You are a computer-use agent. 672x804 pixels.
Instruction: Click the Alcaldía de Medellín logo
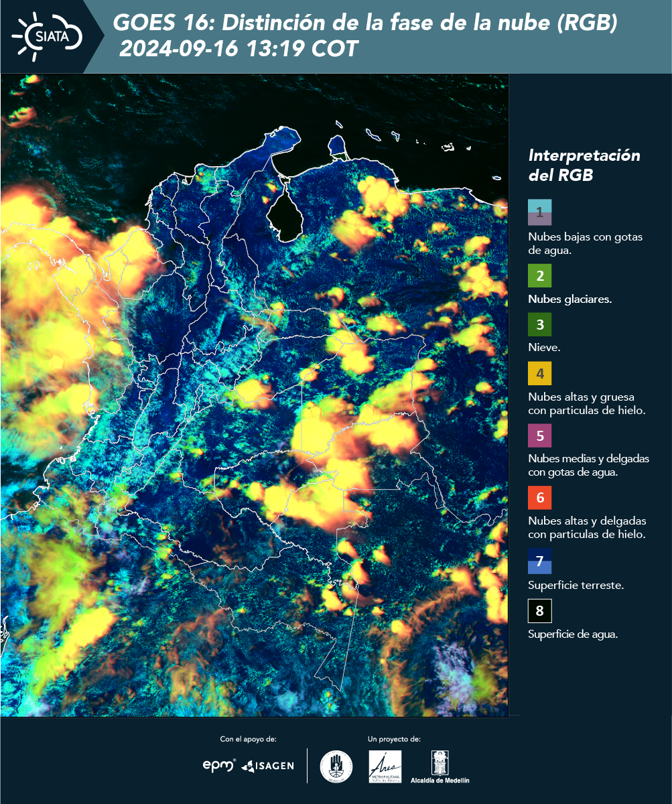[440, 767]
